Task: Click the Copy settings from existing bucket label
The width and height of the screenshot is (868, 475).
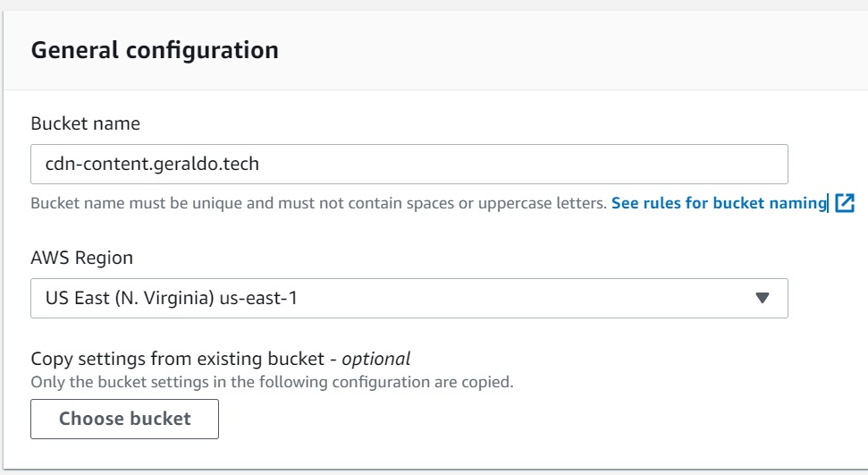Action: (x=176, y=360)
